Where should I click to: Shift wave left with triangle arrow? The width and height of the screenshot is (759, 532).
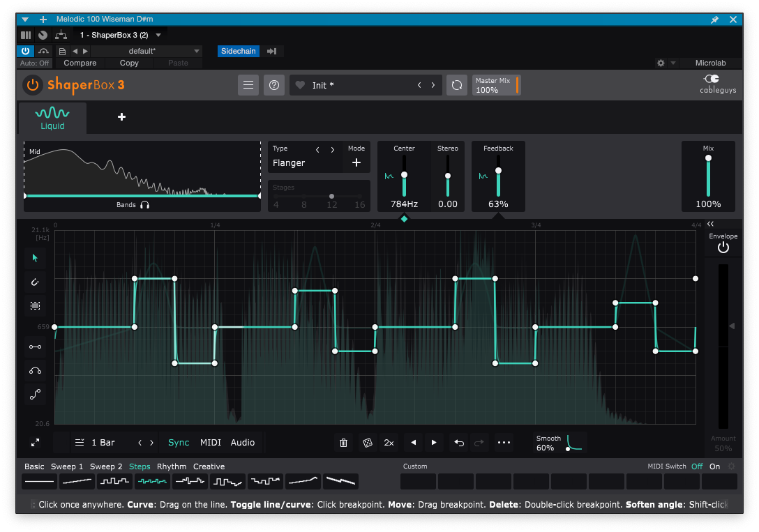(414, 443)
